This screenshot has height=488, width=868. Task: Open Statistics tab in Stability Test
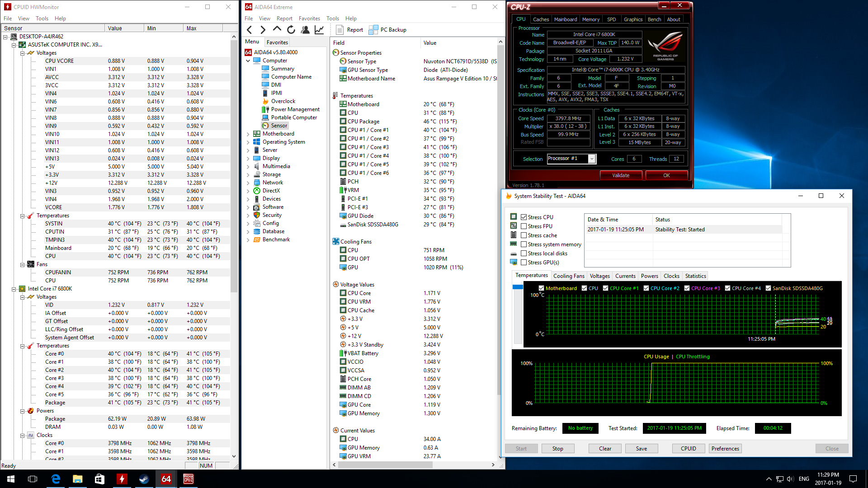tap(695, 276)
